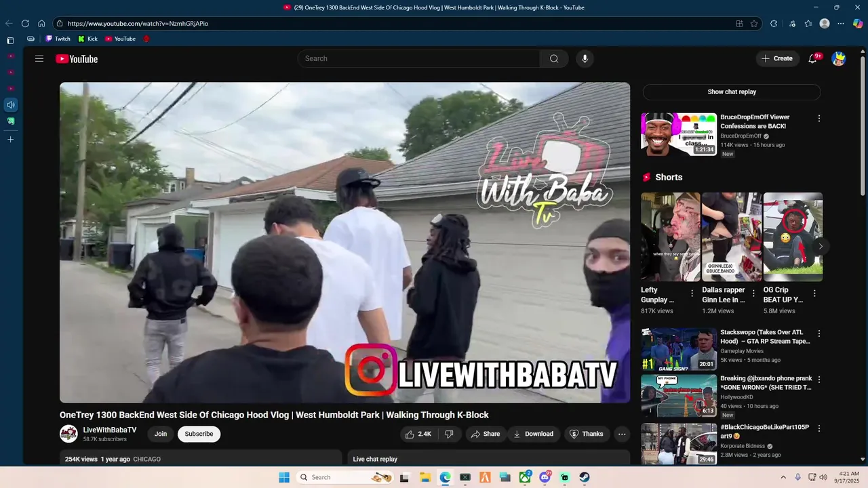
Task: Open the tab actions menu icon
Action: (x=10, y=41)
